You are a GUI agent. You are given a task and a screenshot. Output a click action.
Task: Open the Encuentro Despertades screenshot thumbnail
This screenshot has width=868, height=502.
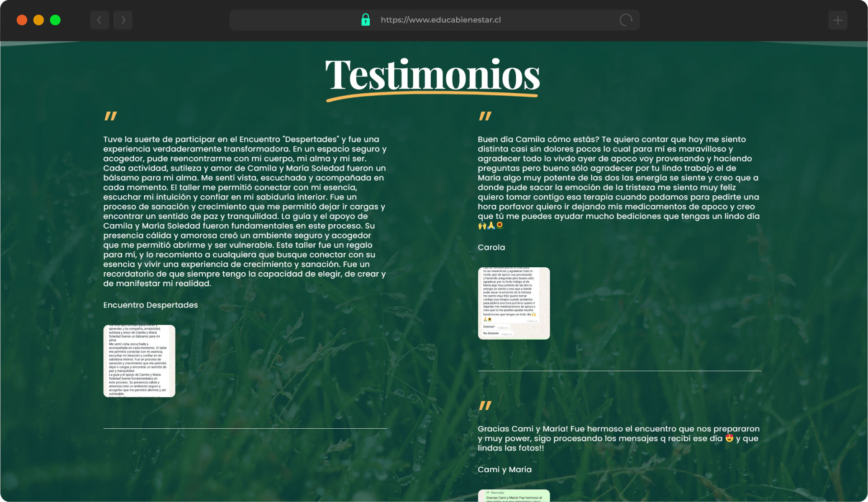click(x=139, y=361)
